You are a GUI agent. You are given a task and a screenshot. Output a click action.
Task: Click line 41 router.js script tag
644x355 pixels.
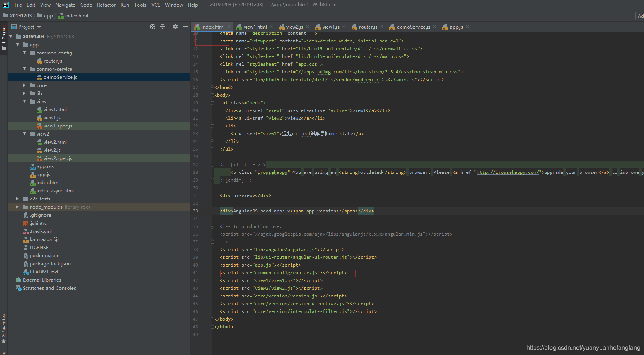pos(283,273)
